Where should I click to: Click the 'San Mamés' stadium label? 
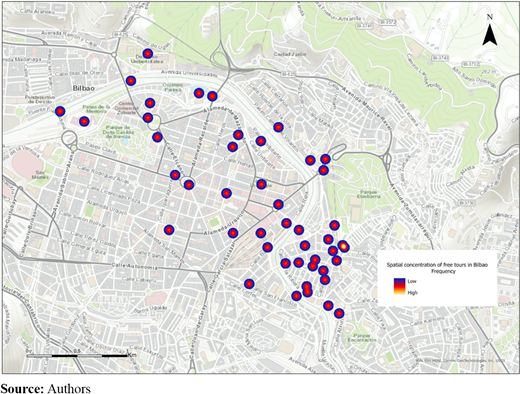click(x=40, y=175)
